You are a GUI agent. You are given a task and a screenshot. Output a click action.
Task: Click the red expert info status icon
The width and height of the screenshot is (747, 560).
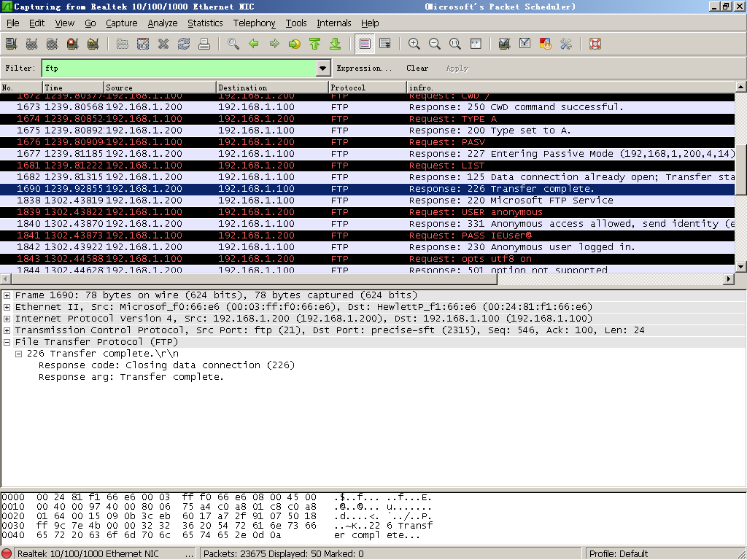pos(7,554)
